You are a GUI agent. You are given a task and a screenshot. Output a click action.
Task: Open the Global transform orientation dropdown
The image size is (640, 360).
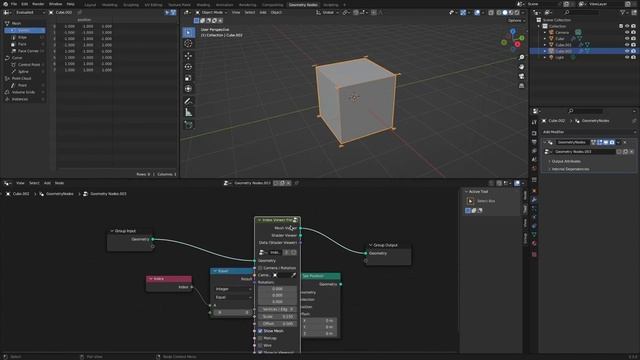(x=327, y=13)
